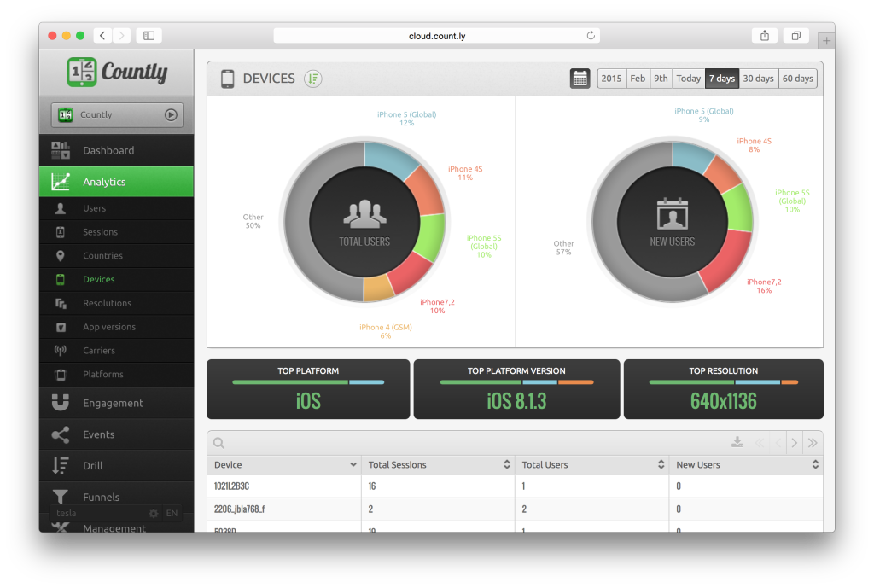Open Sessions from the sidebar icon
The image size is (874, 588).
point(62,231)
